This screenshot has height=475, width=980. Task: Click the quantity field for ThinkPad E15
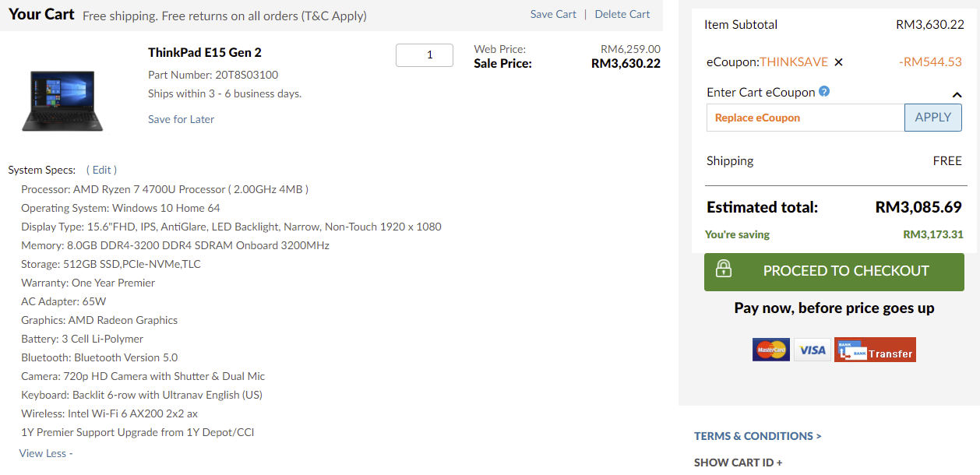(x=425, y=55)
